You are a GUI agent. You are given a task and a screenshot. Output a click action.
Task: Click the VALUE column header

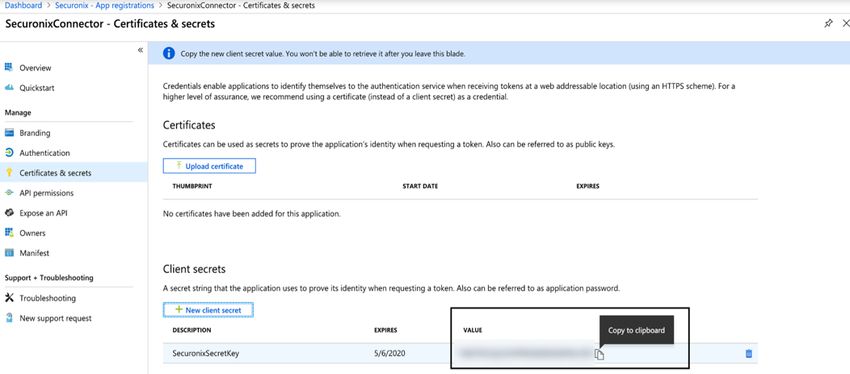click(x=472, y=330)
